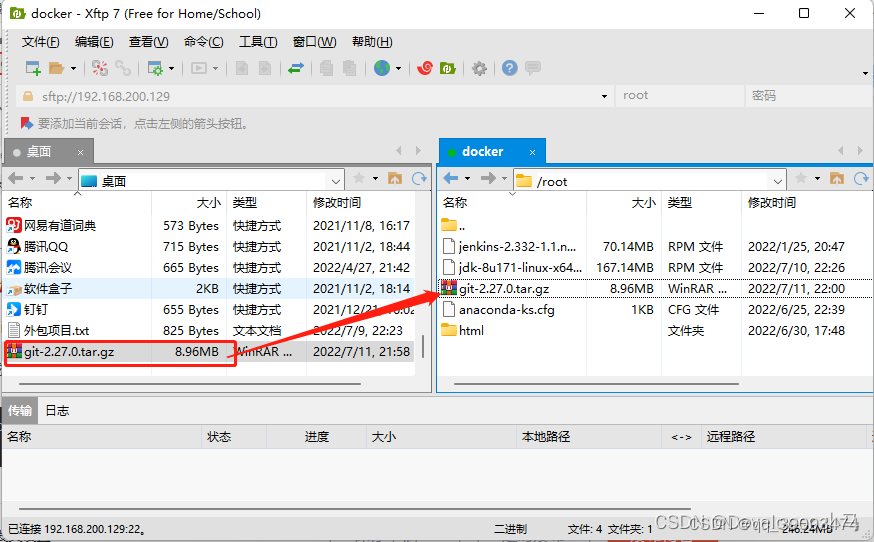Expand the address bar history dropdown
Screen dimensions: 874x542
pyautogui.click(x=604, y=96)
